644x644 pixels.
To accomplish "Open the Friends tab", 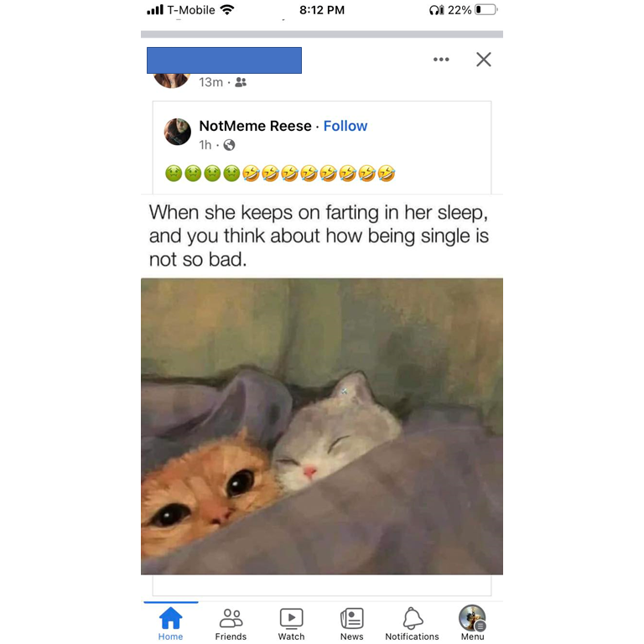I will 231,624.
